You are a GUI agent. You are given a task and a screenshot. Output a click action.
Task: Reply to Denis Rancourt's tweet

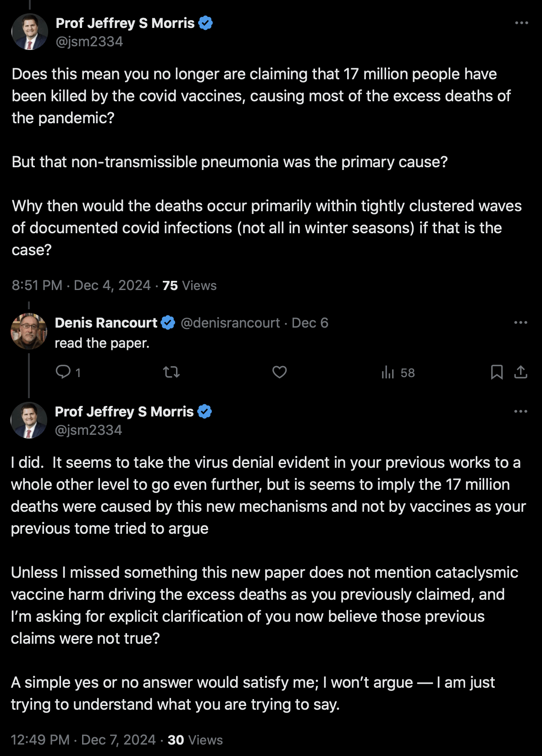click(x=63, y=372)
